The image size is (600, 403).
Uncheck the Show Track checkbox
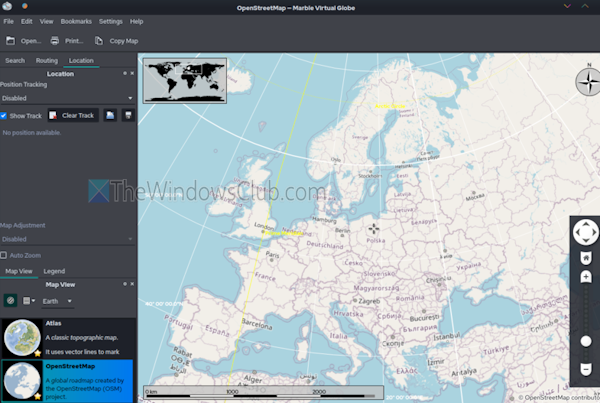tap(3, 116)
